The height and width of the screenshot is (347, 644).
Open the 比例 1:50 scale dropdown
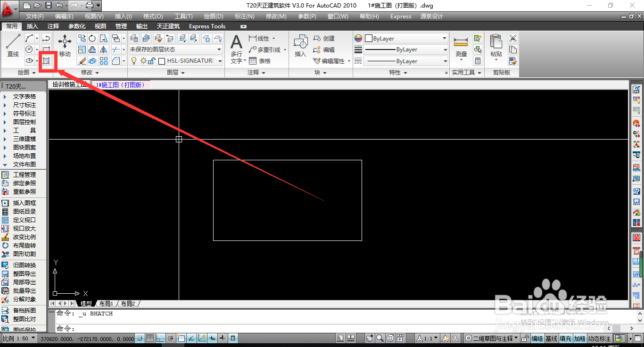click(20, 339)
